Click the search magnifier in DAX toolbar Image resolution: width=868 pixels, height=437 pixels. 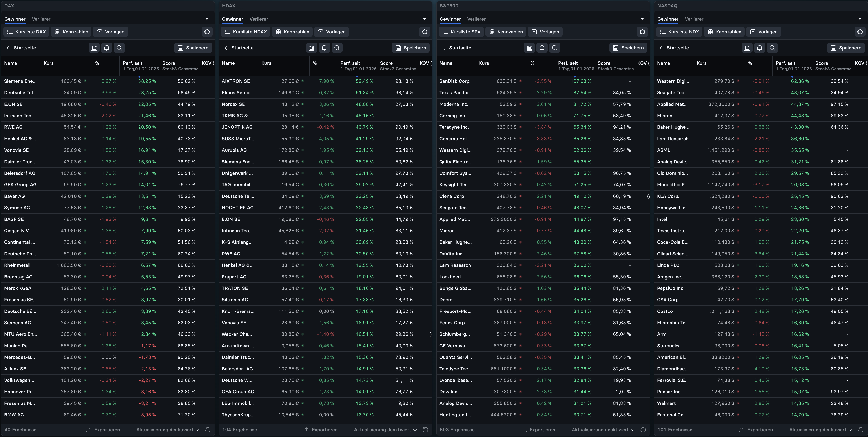tap(119, 48)
